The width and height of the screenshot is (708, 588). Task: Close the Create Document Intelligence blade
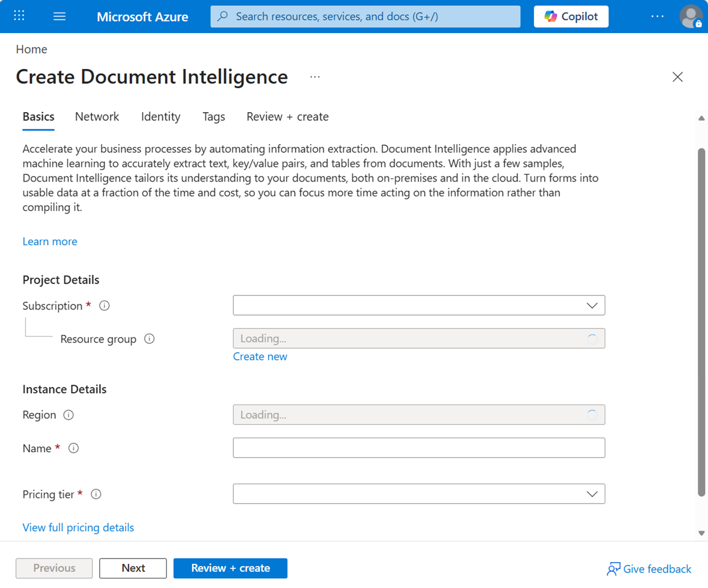[x=678, y=77]
